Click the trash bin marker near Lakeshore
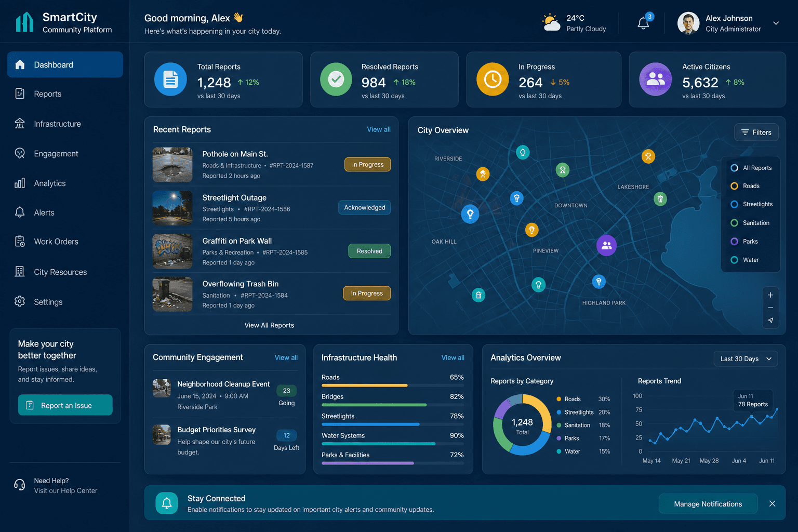 point(660,198)
